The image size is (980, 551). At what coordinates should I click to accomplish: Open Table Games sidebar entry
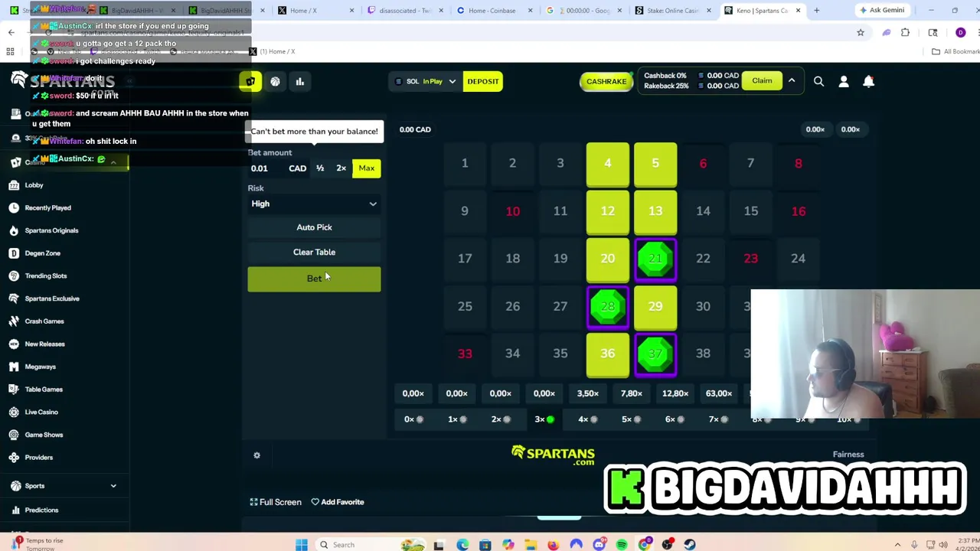tap(44, 390)
